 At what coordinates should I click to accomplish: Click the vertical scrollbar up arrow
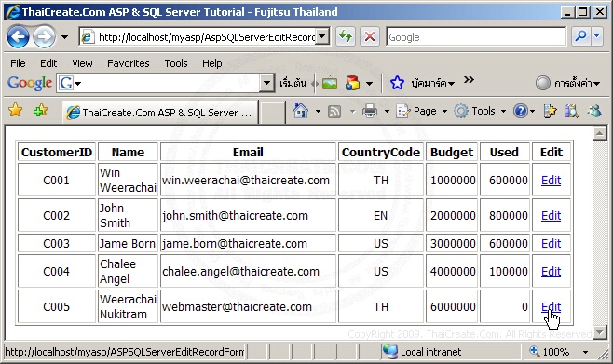point(599,133)
